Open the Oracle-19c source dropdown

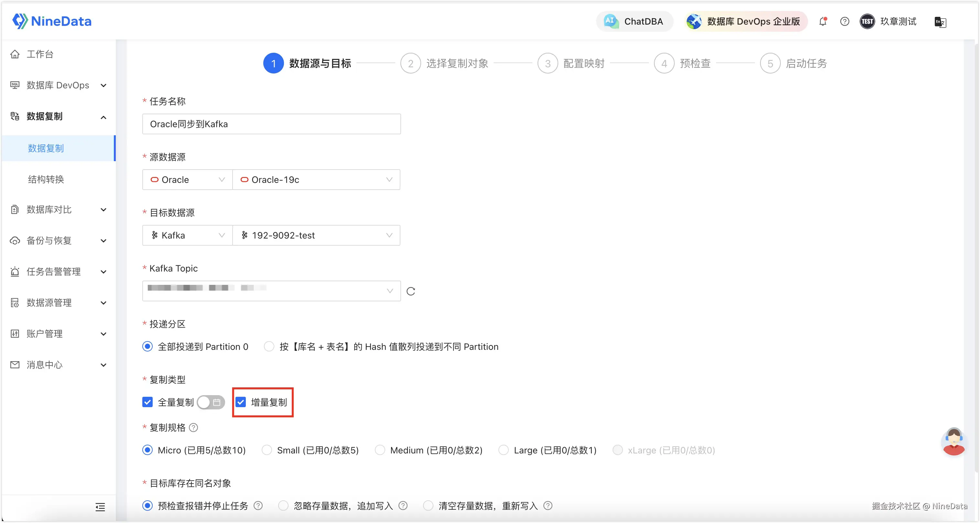pyautogui.click(x=316, y=180)
